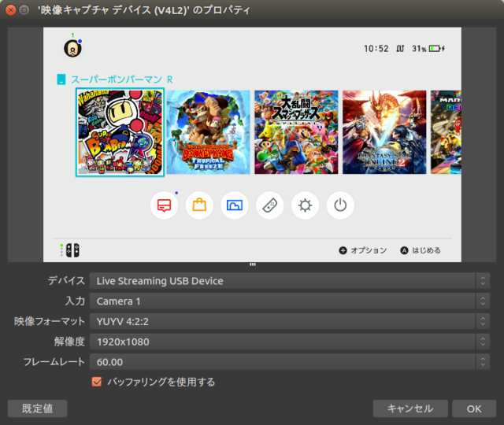Click the Nintendo Switch News icon
This screenshot has width=504, height=425.
coord(164,205)
